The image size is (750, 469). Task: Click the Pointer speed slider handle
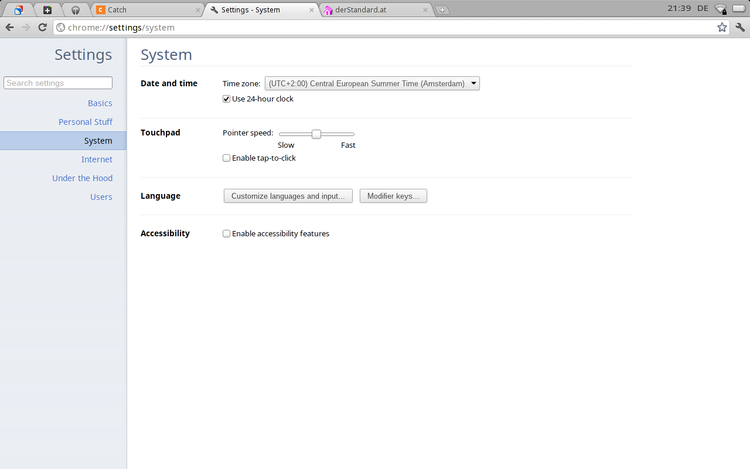coord(316,133)
